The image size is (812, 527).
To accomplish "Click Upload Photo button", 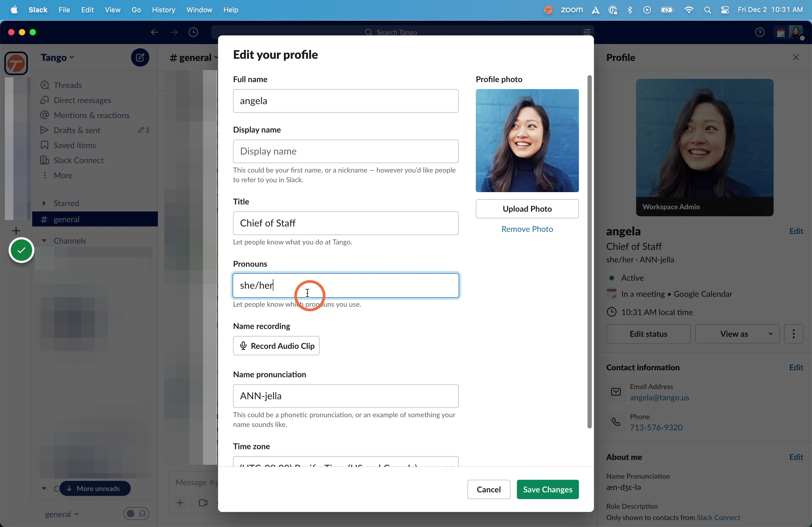I will tap(527, 208).
